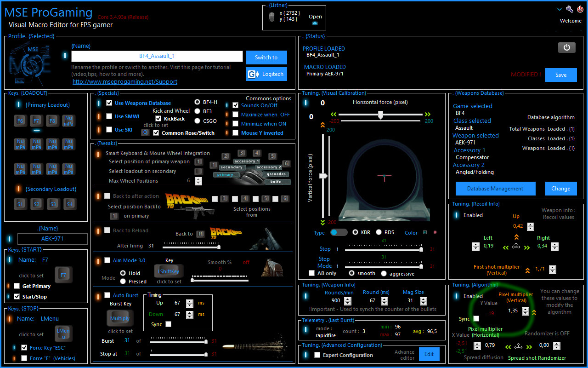588x368 pixels.
Task: Toggle KickBack checkbox
Action: [158, 119]
